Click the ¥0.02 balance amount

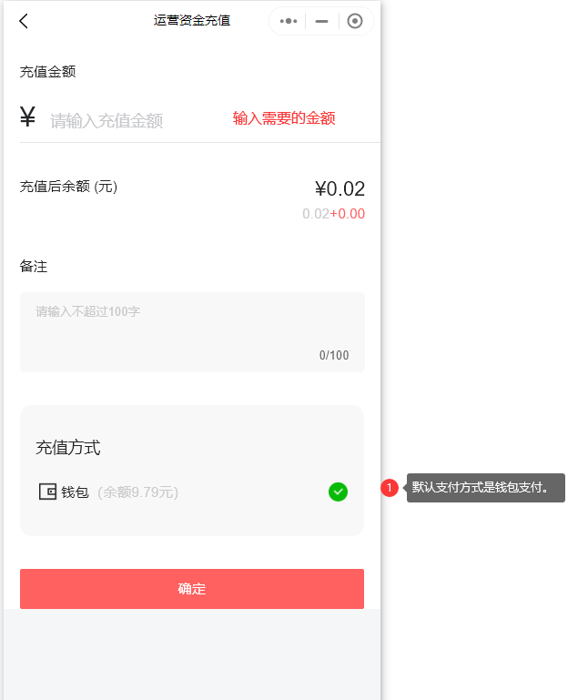tap(340, 188)
